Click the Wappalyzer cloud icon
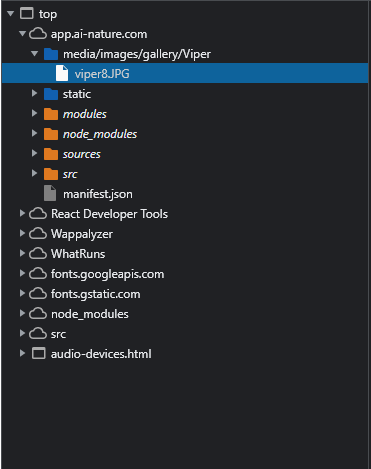This screenshot has height=469, width=371. tap(38, 234)
